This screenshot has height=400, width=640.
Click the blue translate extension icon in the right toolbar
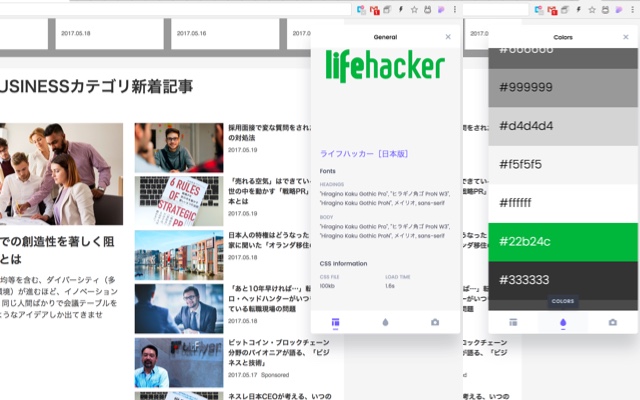click(539, 10)
